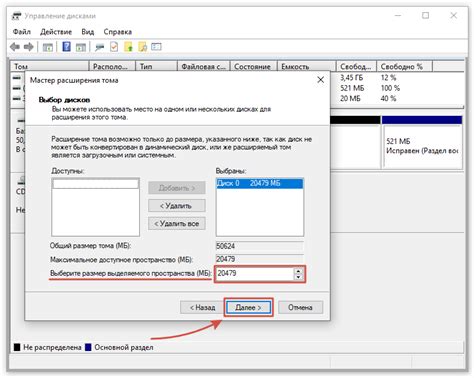Click the disabled Добавить button

(177, 188)
